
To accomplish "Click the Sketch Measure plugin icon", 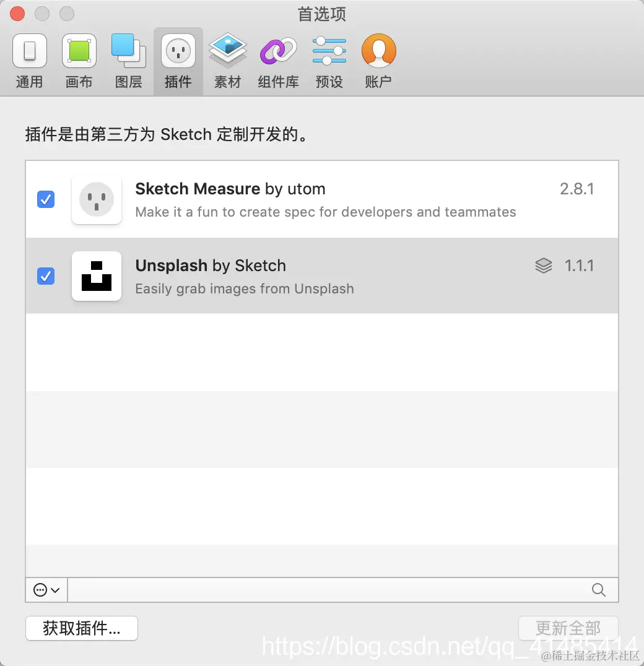I will coord(97,199).
